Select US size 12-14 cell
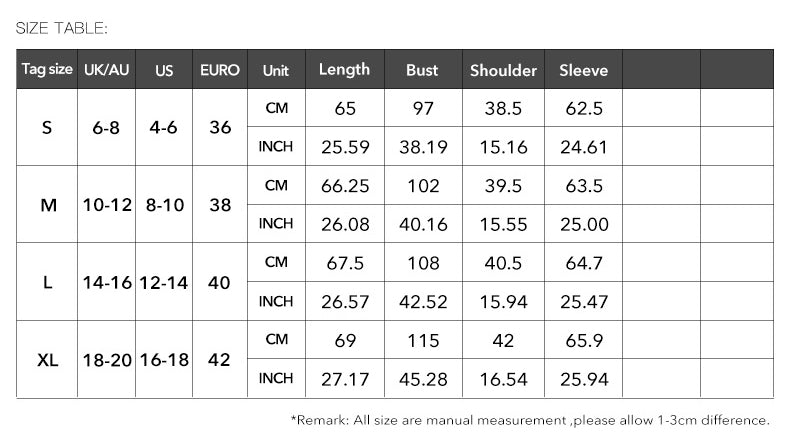The image size is (790, 444). point(164,283)
